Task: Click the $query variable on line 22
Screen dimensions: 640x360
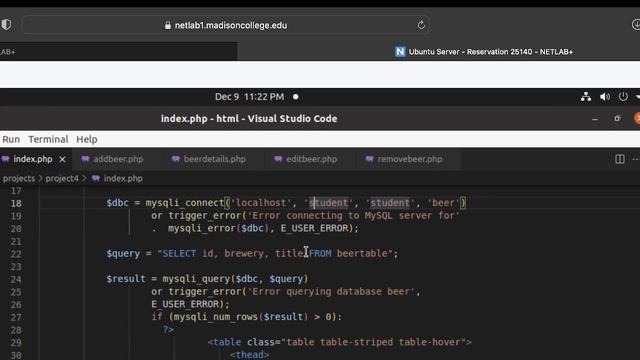Action: tap(123, 253)
